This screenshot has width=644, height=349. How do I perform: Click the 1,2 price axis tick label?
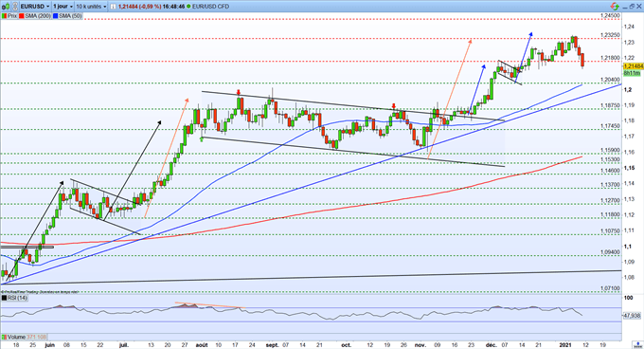(x=628, y=89)
